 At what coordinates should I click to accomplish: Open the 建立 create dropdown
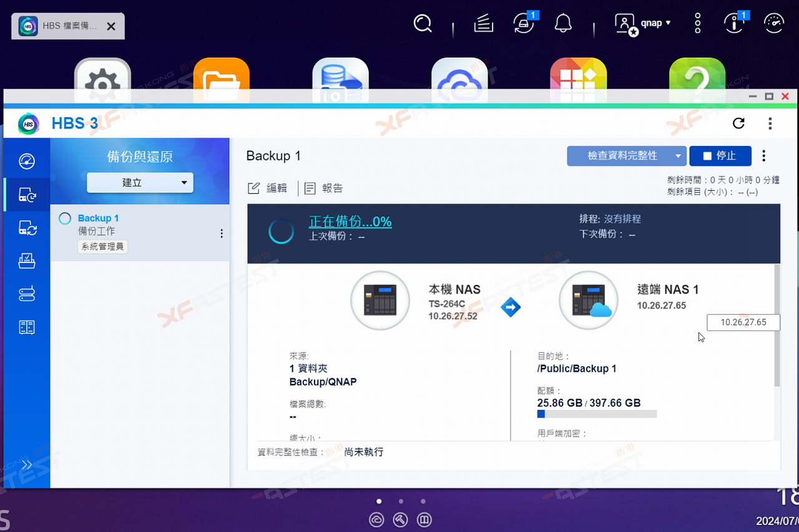(x=140, y=183)
